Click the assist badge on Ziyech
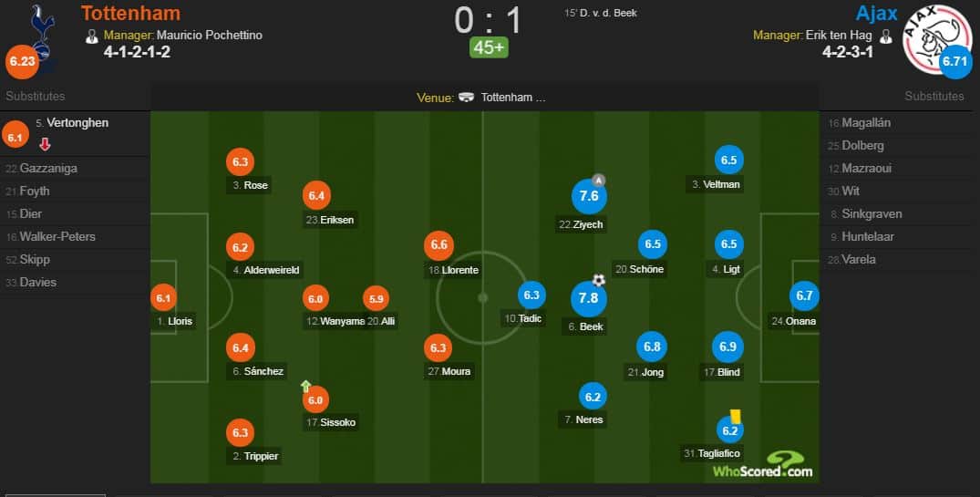980x497 pixels. 598,181
